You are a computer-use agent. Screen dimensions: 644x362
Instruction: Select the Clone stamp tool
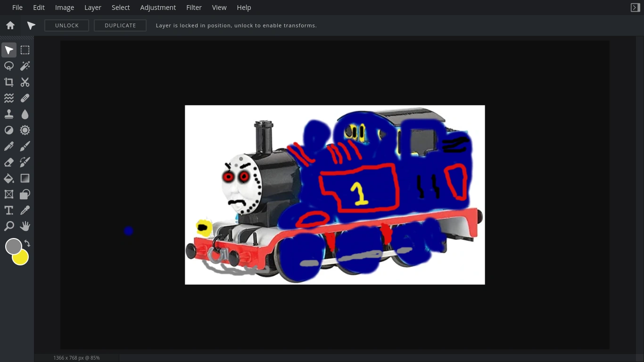(9, 114)
